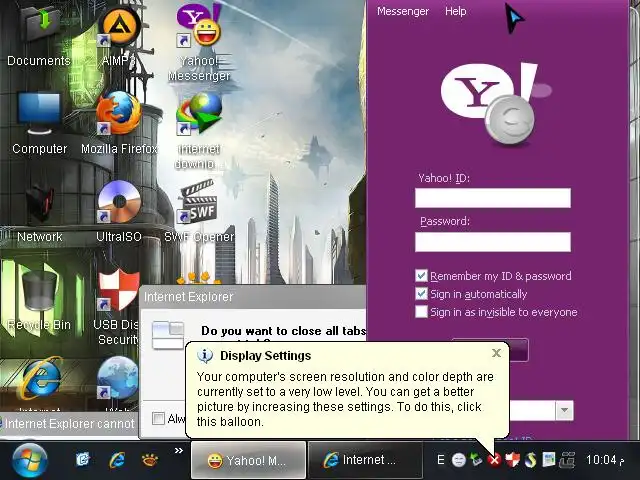Click the Password input field
Screen dimensions: 640x480
coord(493,242)
